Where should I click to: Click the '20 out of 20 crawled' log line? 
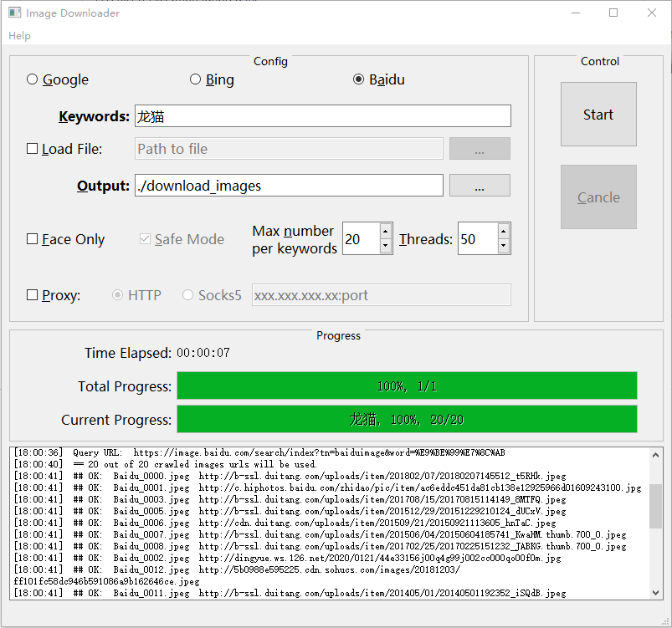coord(166,464)
